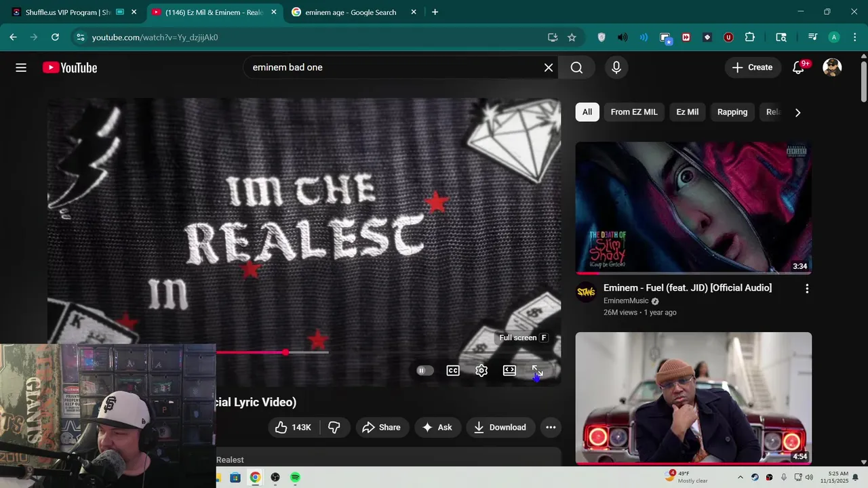Open the picture-in-picture star extension
The height and width of the screenshot is (488, 868).
pyautogui.click(x=665, y=38)
